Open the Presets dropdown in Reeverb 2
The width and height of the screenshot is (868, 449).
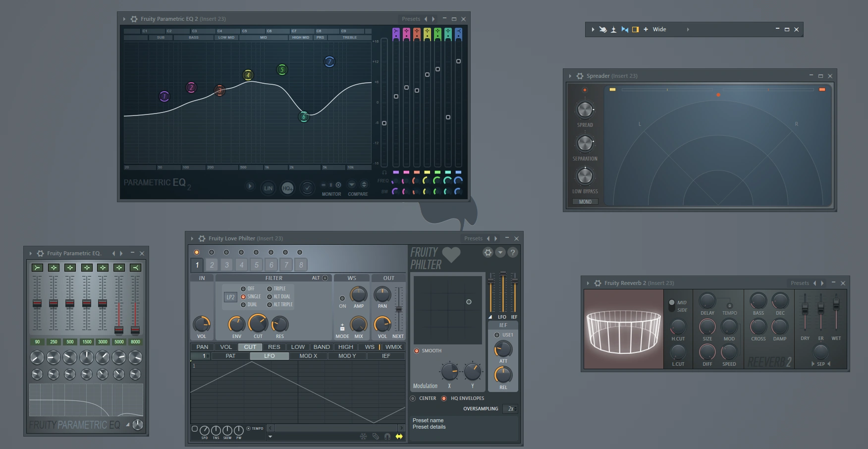click(800, 283)
